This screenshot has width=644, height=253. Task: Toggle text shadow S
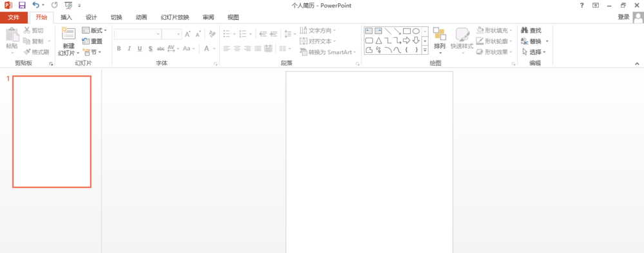point(150,48)
